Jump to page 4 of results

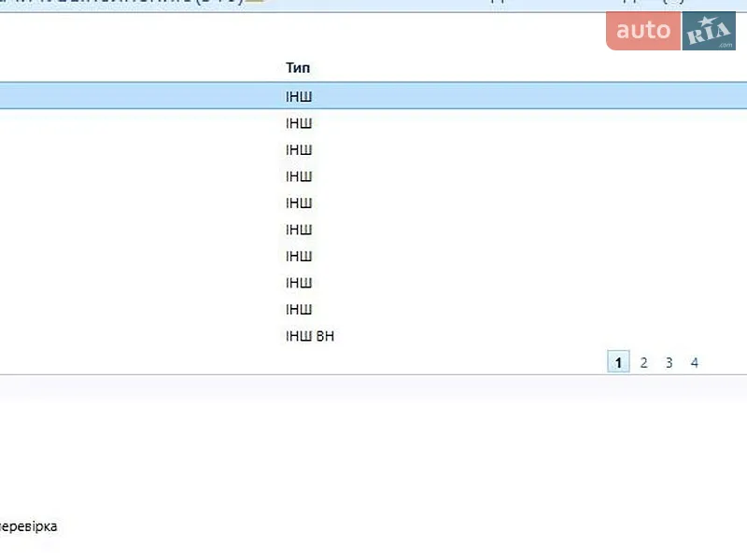tap(695, 362)
